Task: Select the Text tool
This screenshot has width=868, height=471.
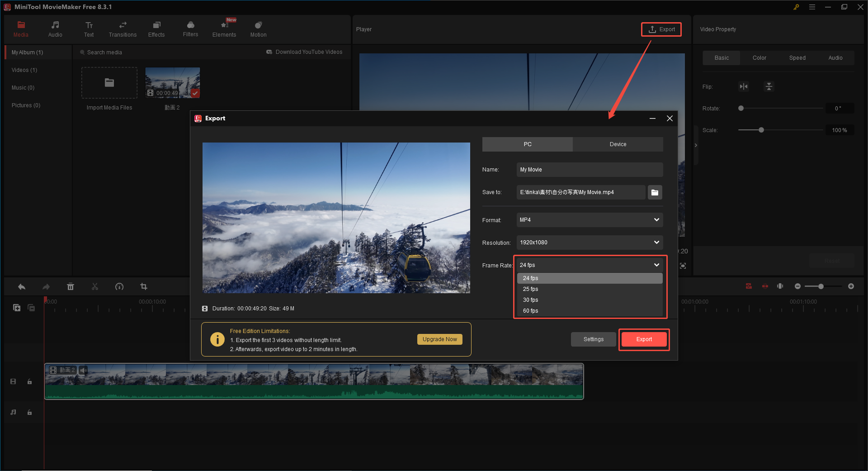Action: click(89, 29)
